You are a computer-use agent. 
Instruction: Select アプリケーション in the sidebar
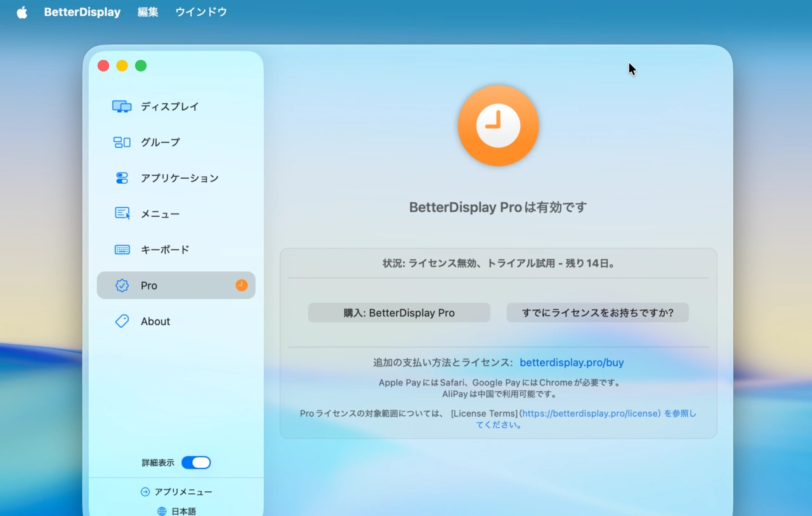point(176,178)
